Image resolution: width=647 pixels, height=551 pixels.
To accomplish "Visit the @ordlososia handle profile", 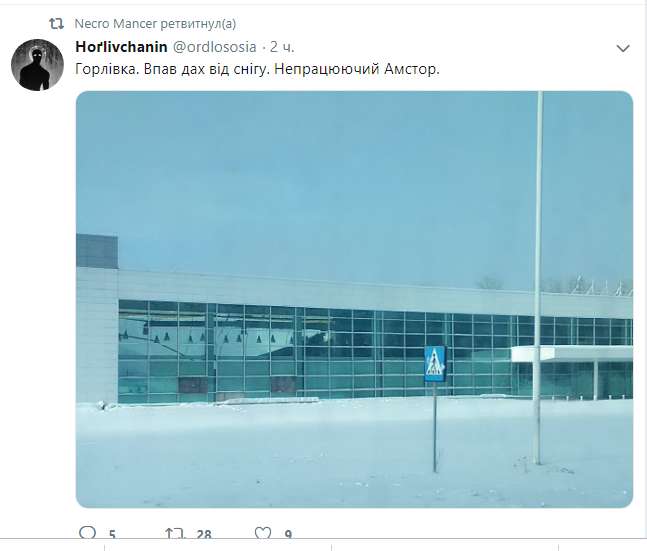I will coord(214,47).
